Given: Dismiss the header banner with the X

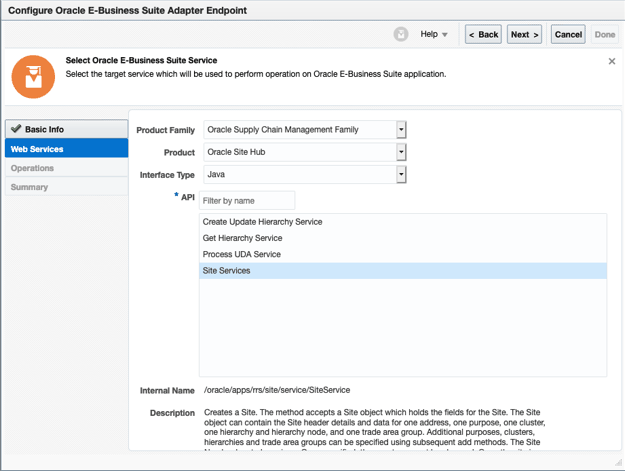Looking at the screenshot, I should (612, 62).
